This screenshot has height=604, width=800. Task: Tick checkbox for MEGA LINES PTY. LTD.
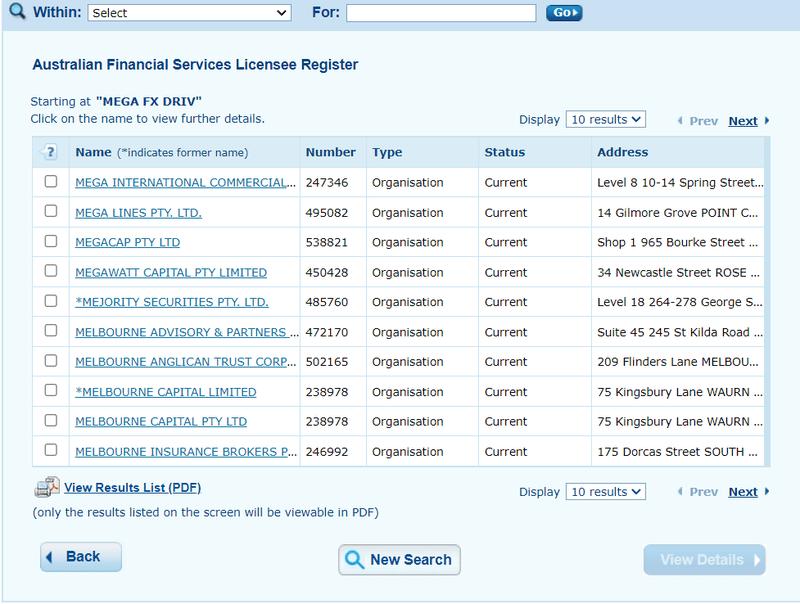click(x=51, y=211)
